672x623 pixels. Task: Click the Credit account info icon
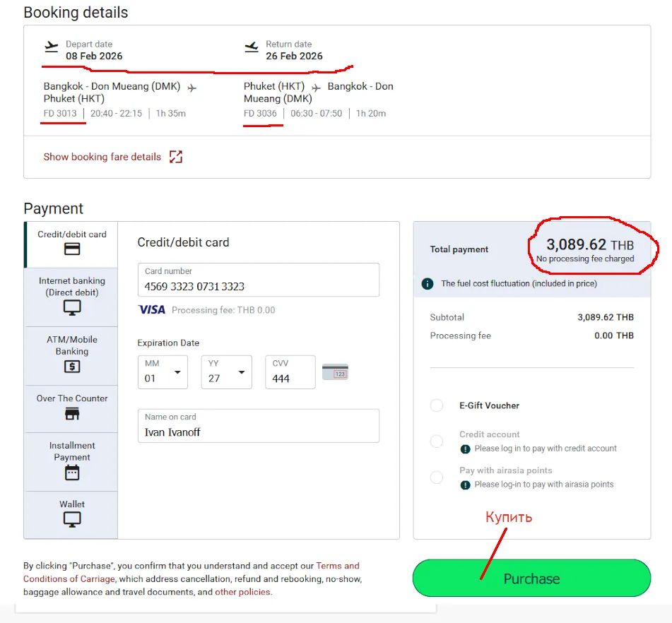click(x=465, y=449)
